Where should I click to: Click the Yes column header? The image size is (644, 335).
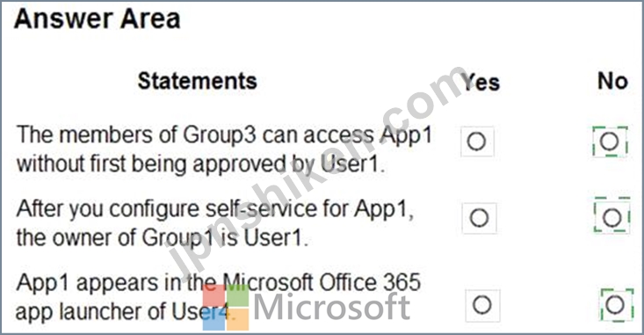pyautogui.click(x=481, y=82)
